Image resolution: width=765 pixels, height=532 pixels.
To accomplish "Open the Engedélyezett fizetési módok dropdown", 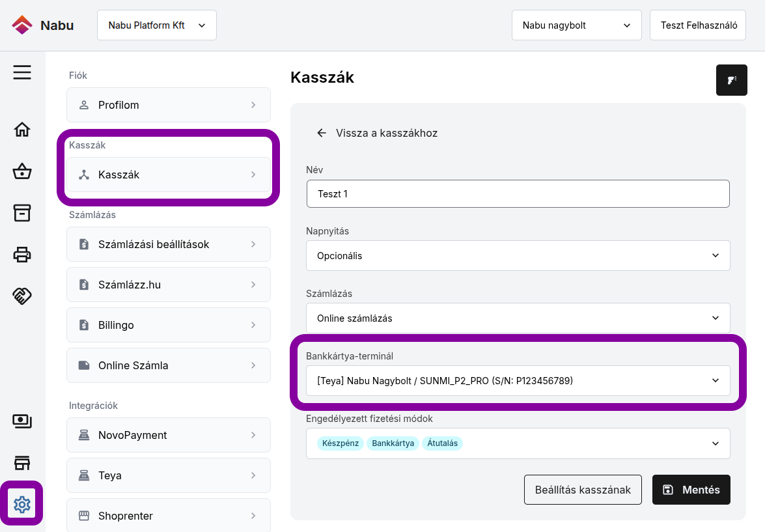I will point(518,443).
